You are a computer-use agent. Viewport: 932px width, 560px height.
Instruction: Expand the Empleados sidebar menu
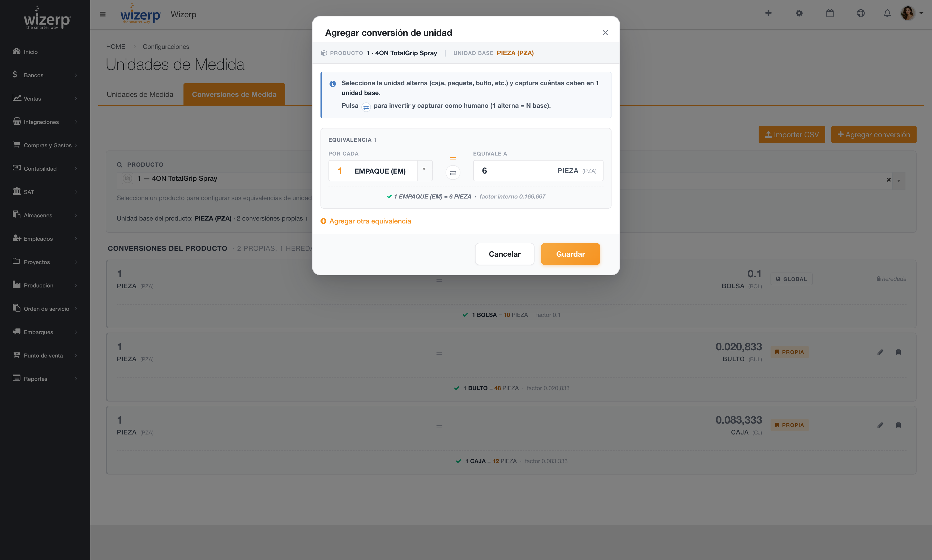[x=45, y=239]
